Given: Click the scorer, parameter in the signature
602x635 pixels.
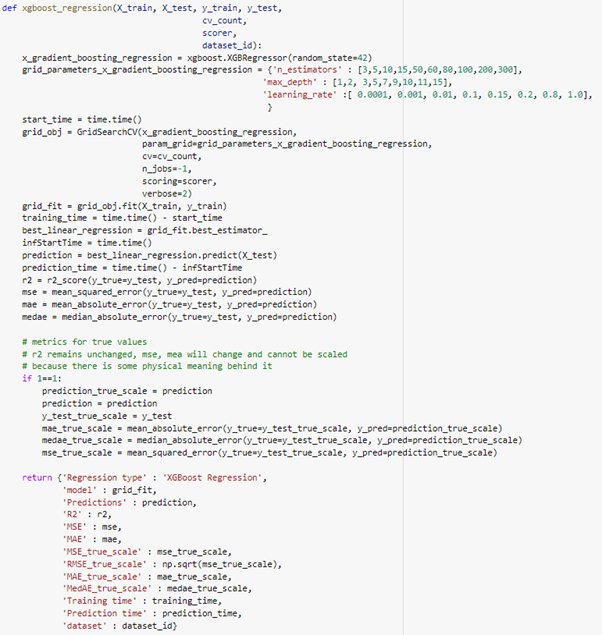Looking at the screenshot, I should (219, 33).
